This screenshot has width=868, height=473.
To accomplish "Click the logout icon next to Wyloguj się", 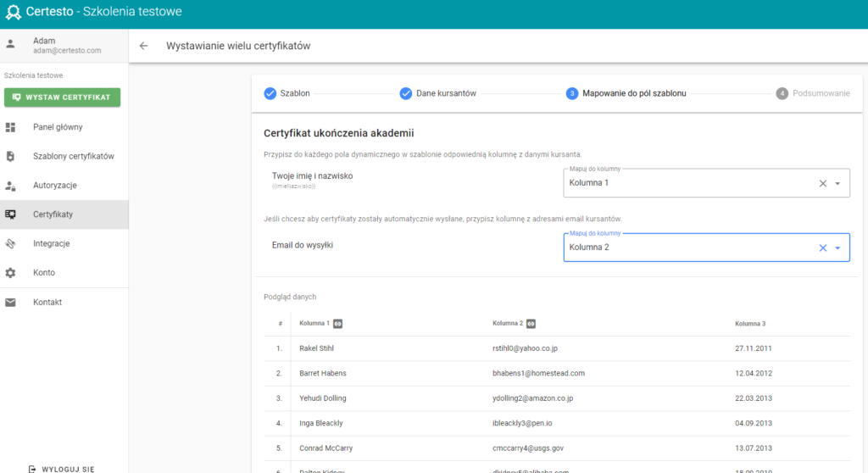I will (x=32, y=469).
